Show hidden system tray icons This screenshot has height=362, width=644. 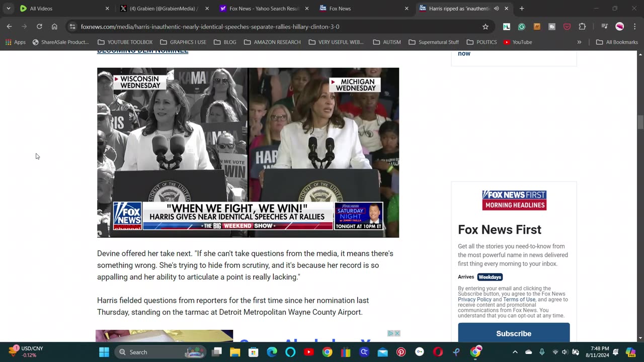515,352
